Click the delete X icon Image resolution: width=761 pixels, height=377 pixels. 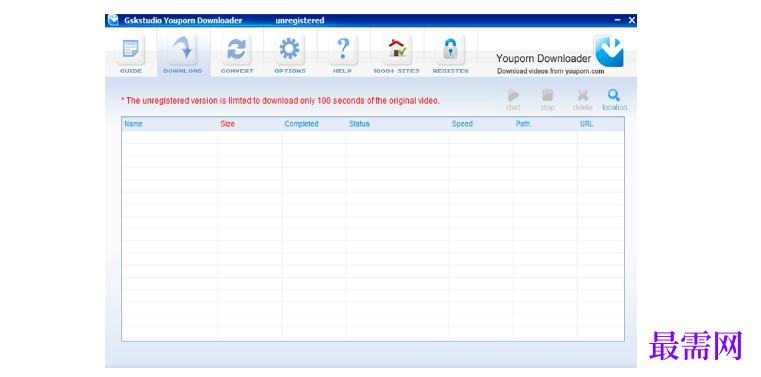[583, 95]
